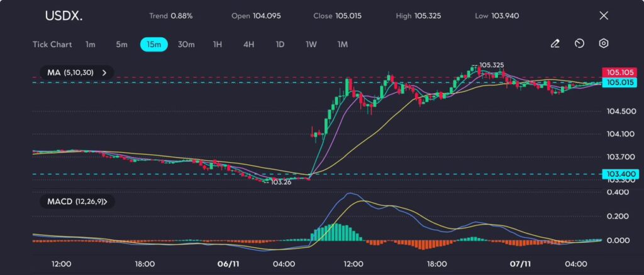This screenshot has height=275, width=644.
Task: Switch to 30m timeframe
Action: (186, 45)
